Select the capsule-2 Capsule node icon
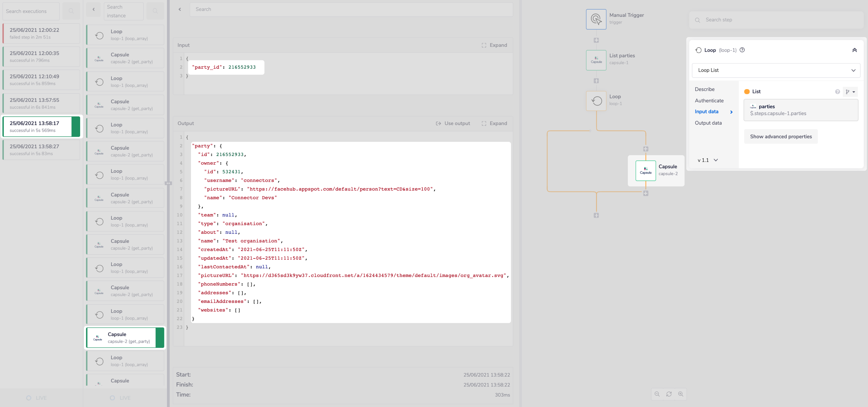Screen dimensions: 868x407 645,170
